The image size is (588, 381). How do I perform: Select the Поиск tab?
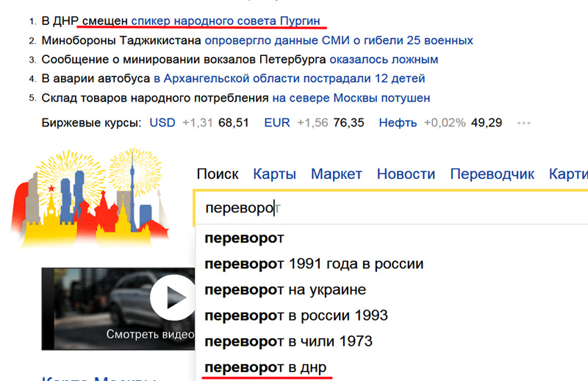[x=218, y=174]
